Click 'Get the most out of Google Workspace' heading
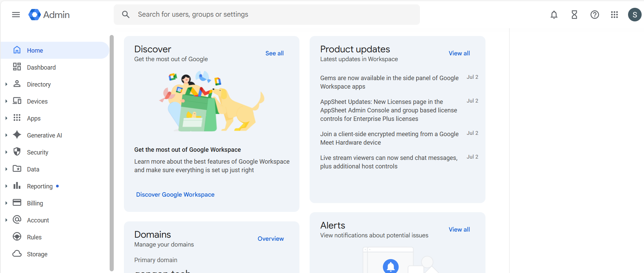 point(187,150)
